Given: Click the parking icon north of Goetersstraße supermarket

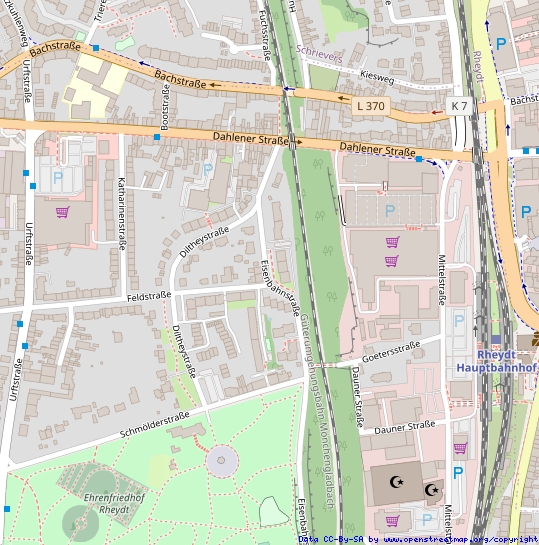Looking at the screenshot, I should pyautogui.click(x=390, y=211).
